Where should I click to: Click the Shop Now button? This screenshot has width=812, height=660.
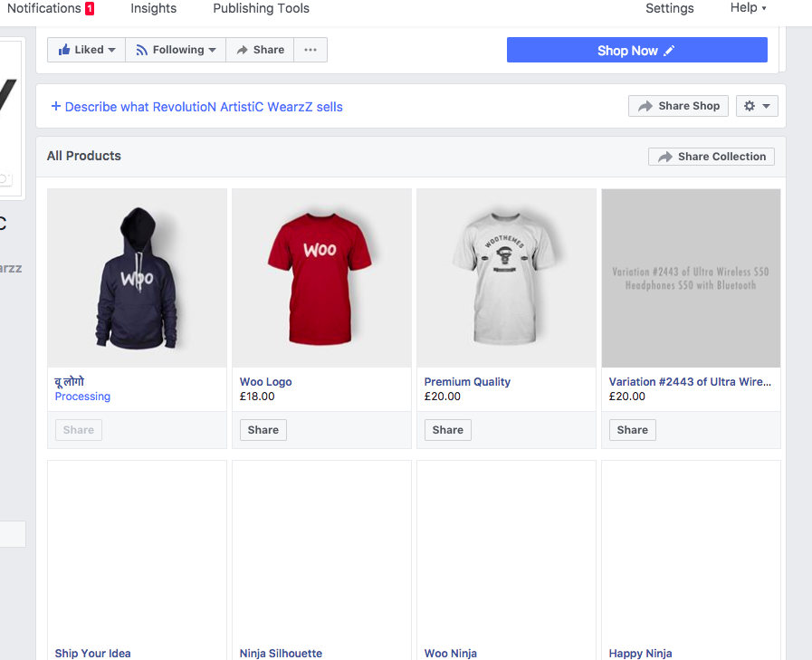pyautogui.click(x=637, y=50)
